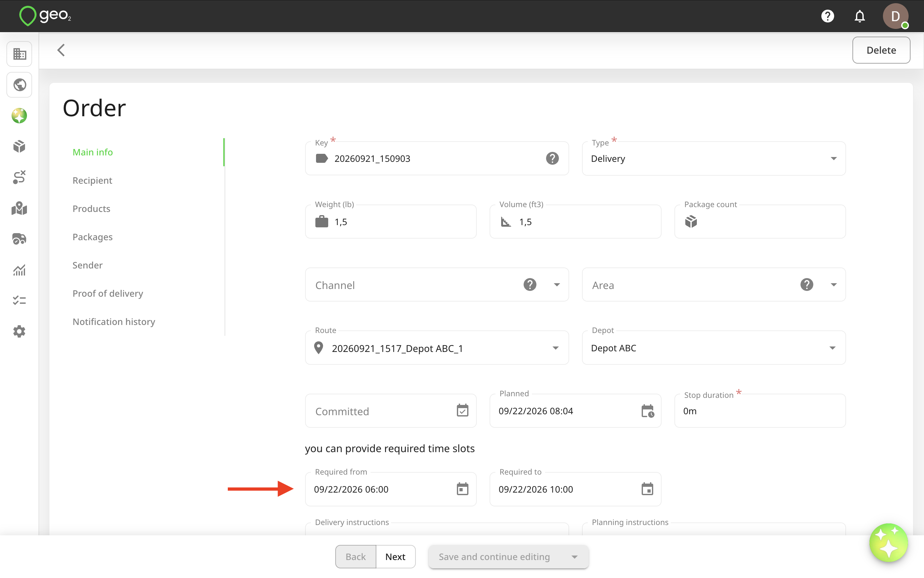Click the Channel field help icon
Viewport: 924px width, 578px height.
(x=530, y=285)
